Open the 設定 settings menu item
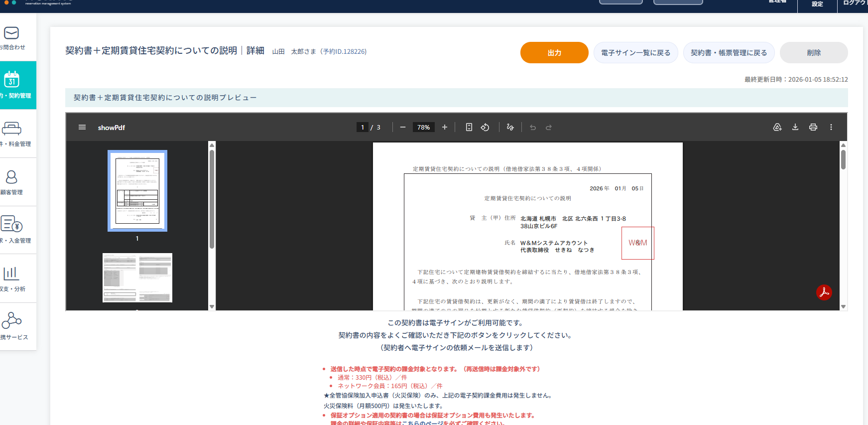 coord(817,4)
